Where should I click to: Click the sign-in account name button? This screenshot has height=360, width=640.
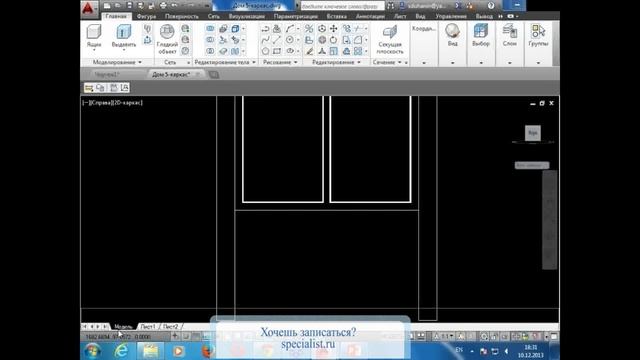[x=426, y=6]
